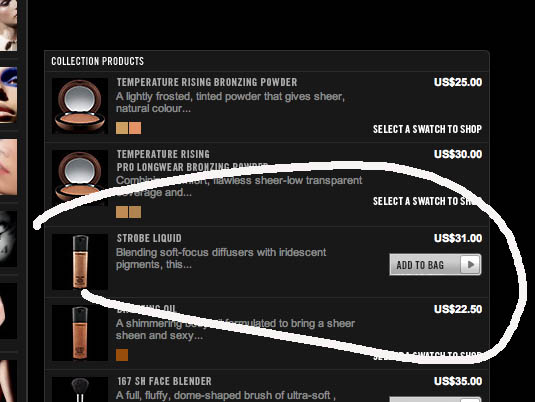
Task: Add Strobe Liquid to bag
Action: (435, 264)
